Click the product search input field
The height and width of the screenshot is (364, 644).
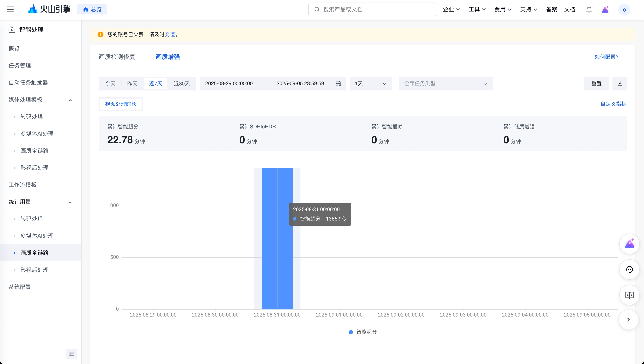pos(372,10)
